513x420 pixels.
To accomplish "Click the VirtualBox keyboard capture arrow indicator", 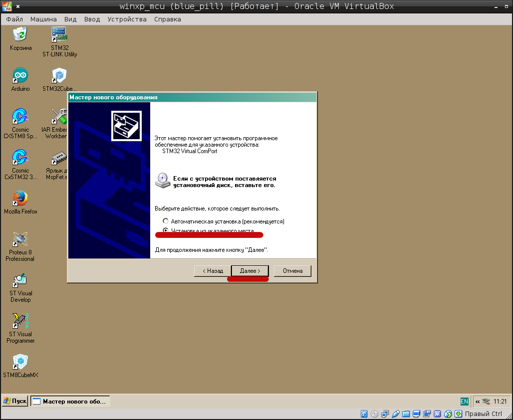I will click(459, 414).
